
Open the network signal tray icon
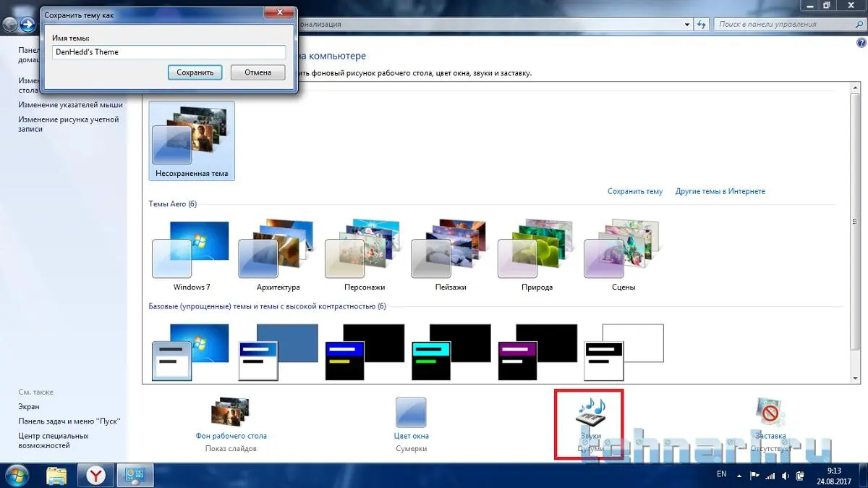(x=770, y=476)
